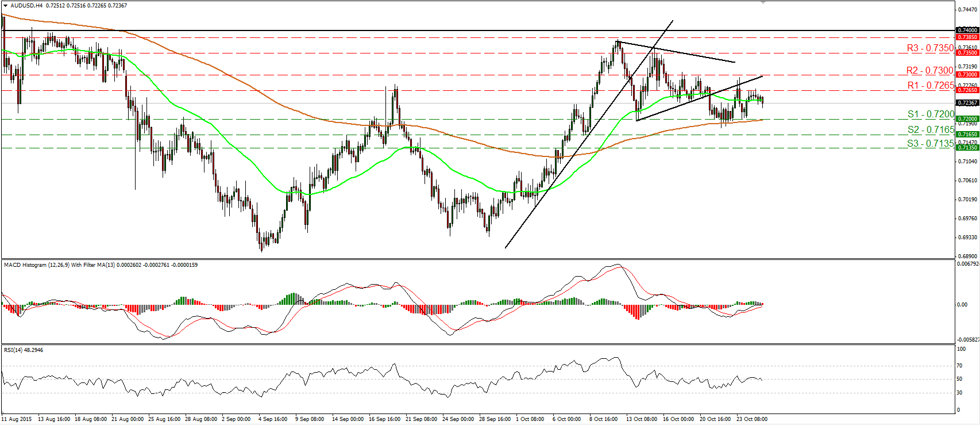The width and height of the screenshot is (980, 425).
Task: Select the S3 - 0.7135 support label
Action: (931, 143)
